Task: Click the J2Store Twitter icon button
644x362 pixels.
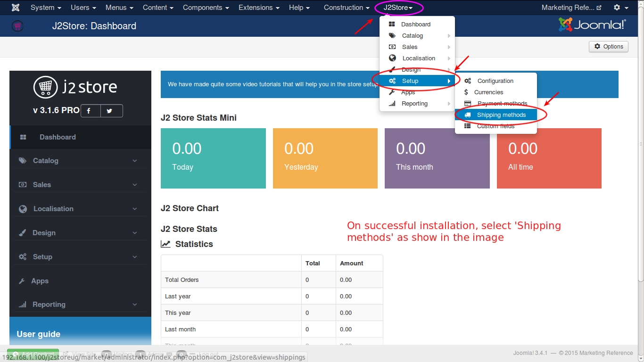Action: (x=109, y=111)
